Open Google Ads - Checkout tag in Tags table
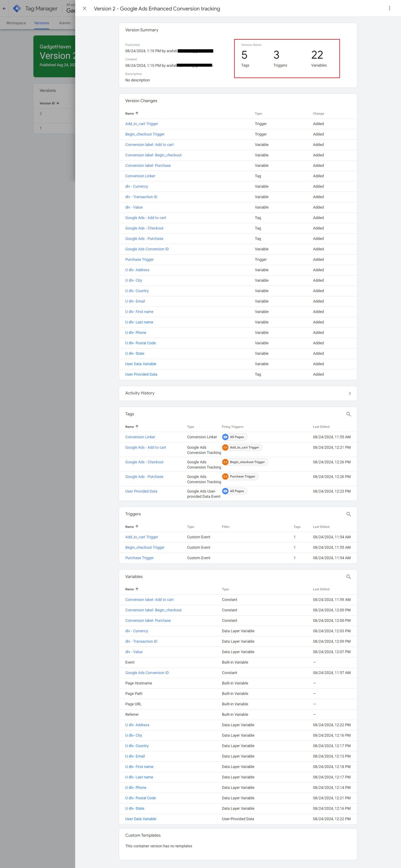 pyautogui.click(x=144, y=462)
